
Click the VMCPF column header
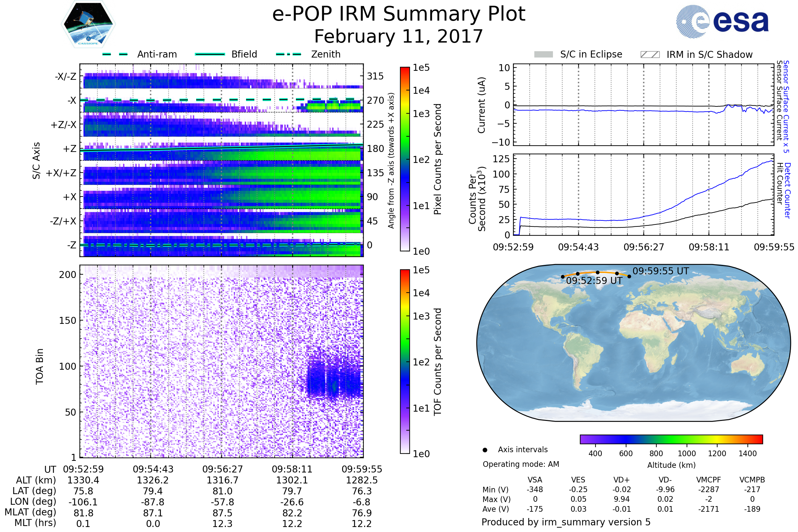[709, 480]
